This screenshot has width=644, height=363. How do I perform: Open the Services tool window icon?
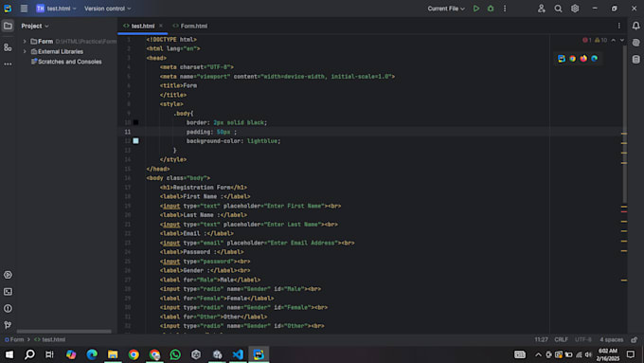(x=8, y=275)
